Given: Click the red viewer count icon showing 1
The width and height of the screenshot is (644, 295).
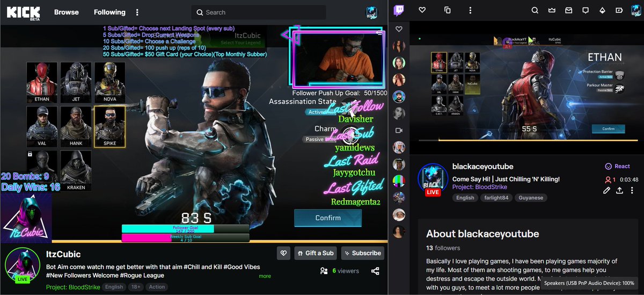Looking at the screenshot, I should [608, 179].
